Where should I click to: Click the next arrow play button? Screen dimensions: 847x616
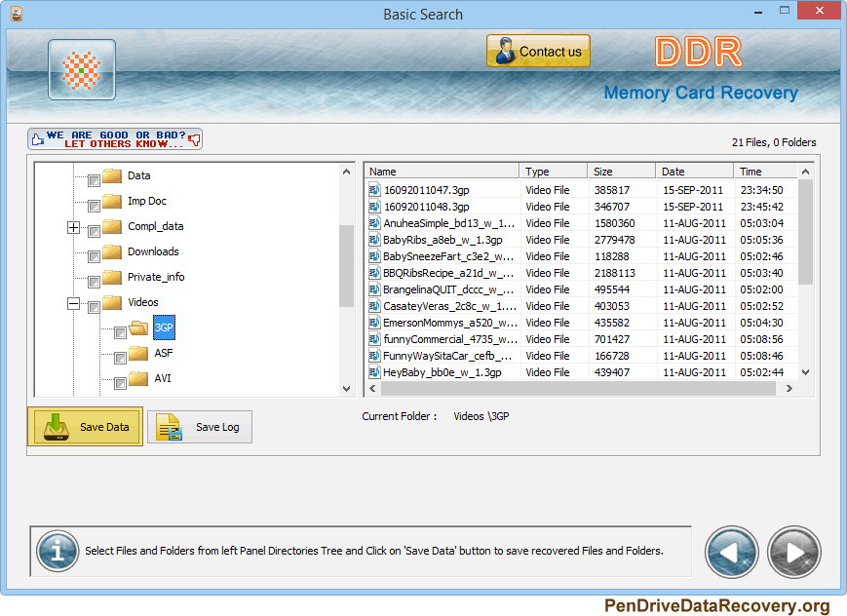pyautogui.click(x=794, y=553)
